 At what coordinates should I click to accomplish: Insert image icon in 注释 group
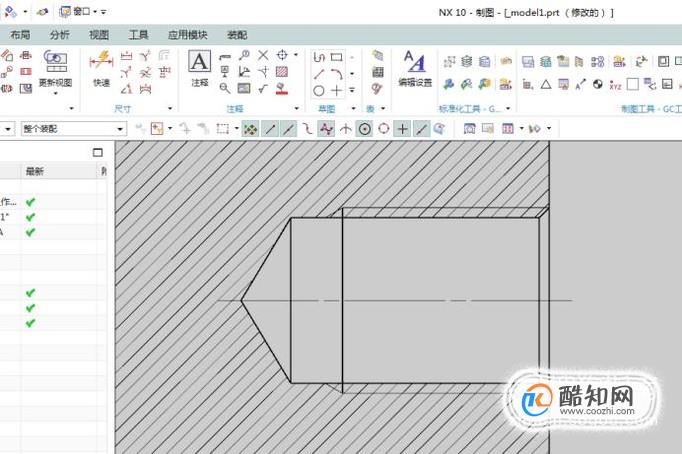(x=244, y=89)
